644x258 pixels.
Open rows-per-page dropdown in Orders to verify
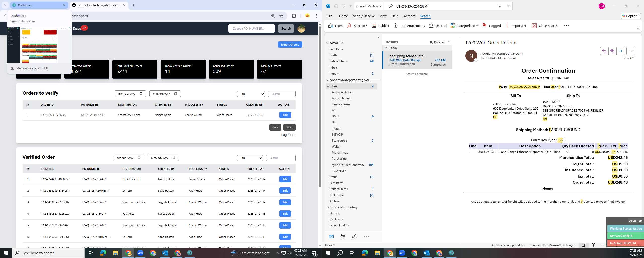click(251, 94)
